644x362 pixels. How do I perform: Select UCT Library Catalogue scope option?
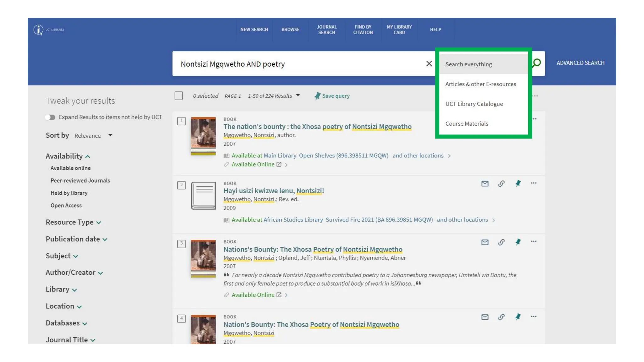click(x=474, y=104)
